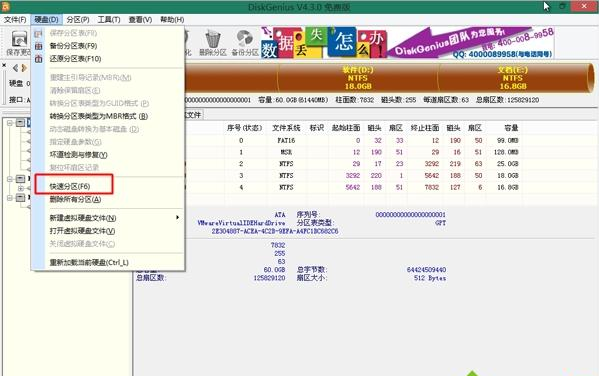Viewport: 599px width, 376px height.
Task: Click the disk icon of topmost tree node
Action: click(20, 123)
